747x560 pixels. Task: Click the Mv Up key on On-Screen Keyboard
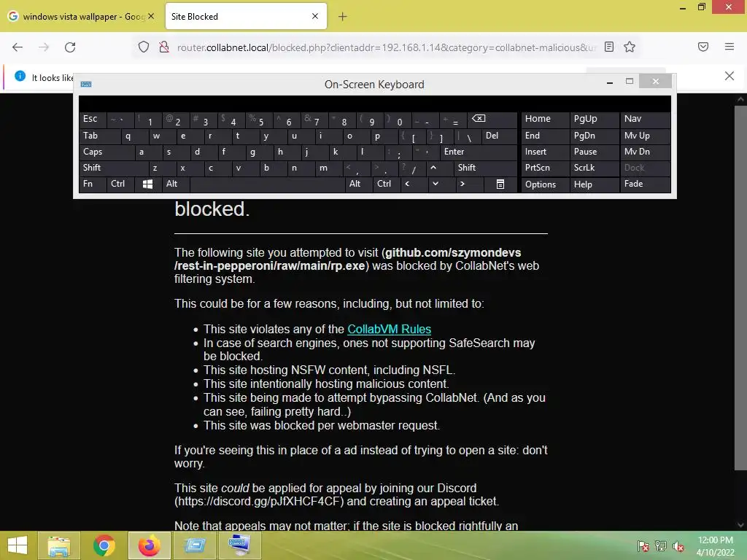point(645,136)
